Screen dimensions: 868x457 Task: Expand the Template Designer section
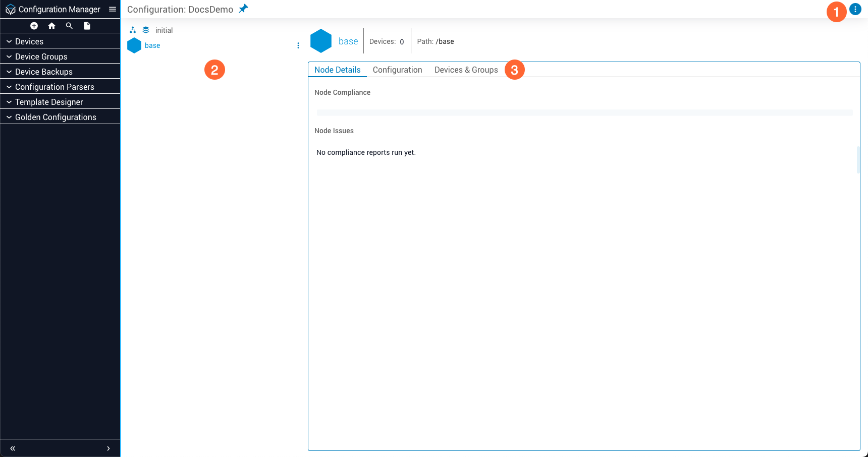[x=49, y=102]
